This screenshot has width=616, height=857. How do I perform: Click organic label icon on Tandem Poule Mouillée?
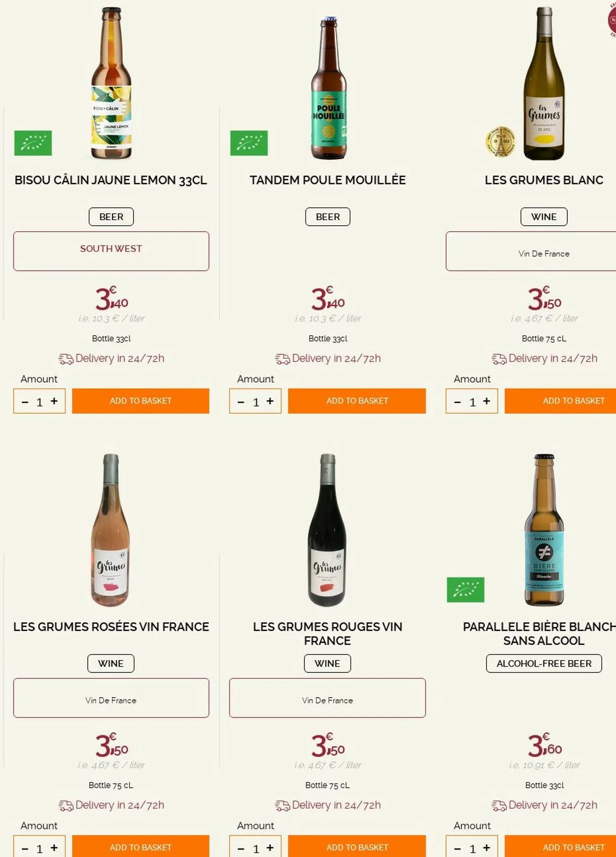pyautogui.click(x=249, y=143)
